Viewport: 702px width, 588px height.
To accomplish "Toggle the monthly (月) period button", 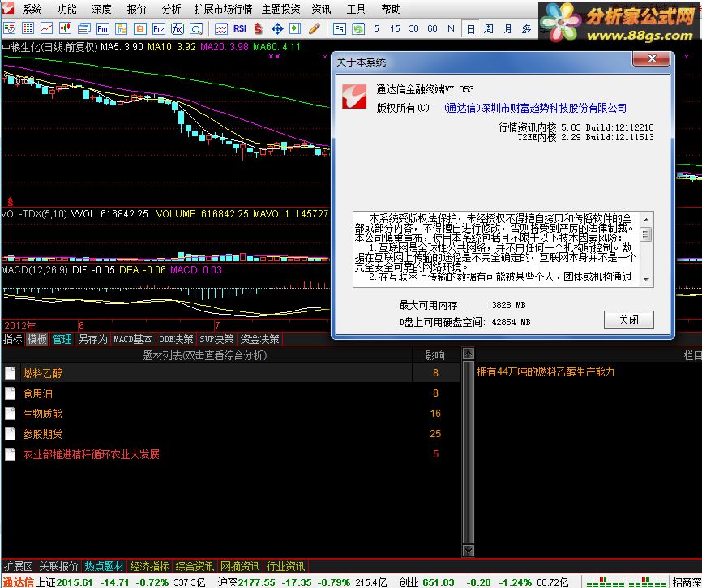I will point(507,28).
